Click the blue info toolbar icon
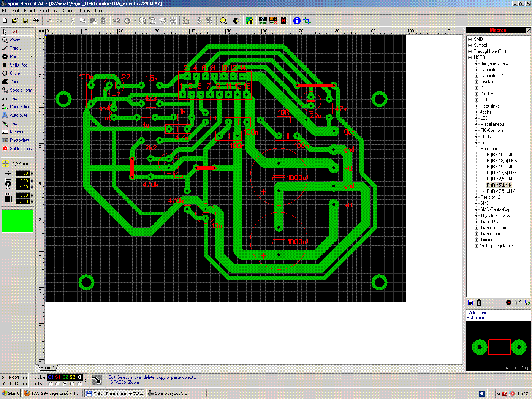 click(x=297, y=21)
